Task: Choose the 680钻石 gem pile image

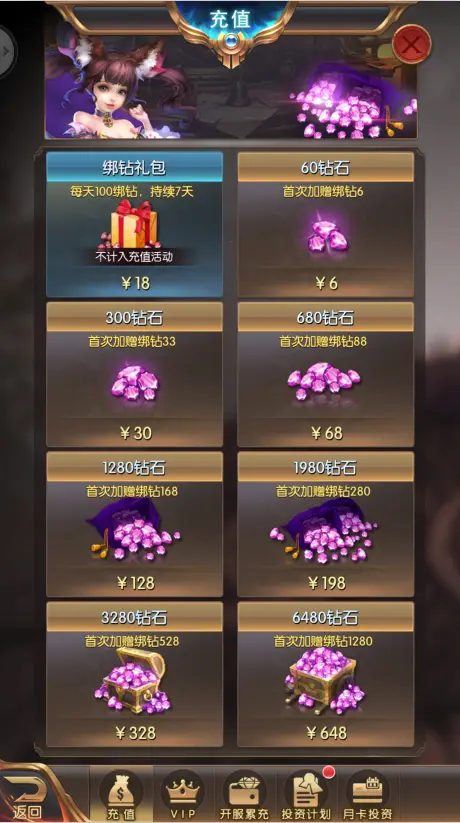Action: (x=324, y=379)
